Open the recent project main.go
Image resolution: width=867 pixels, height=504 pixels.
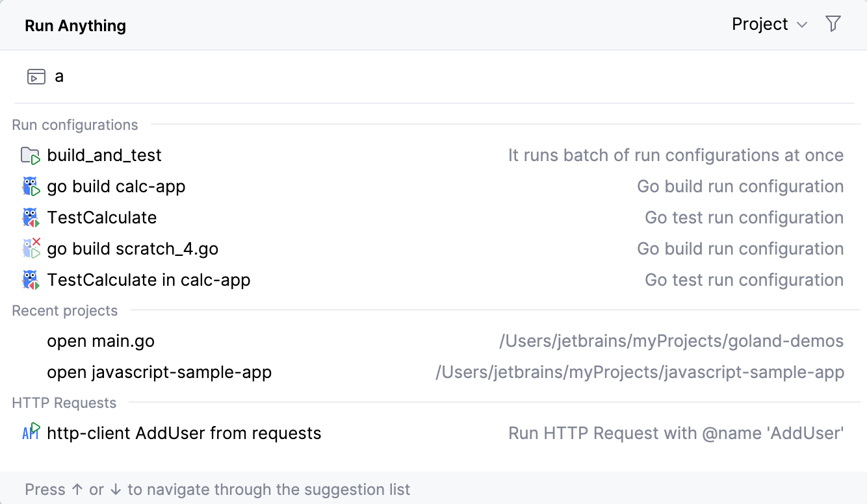(100, 340)
